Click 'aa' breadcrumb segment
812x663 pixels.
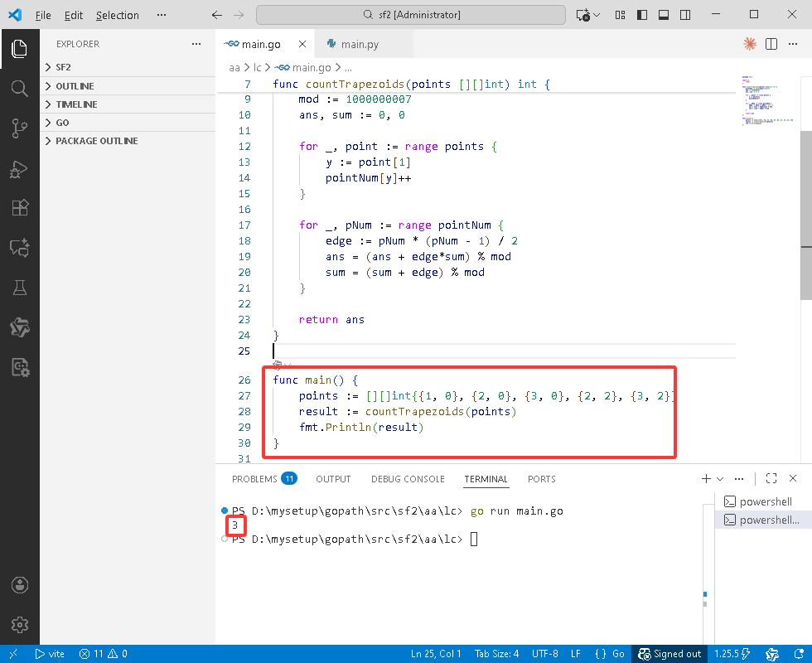[234, 68]
